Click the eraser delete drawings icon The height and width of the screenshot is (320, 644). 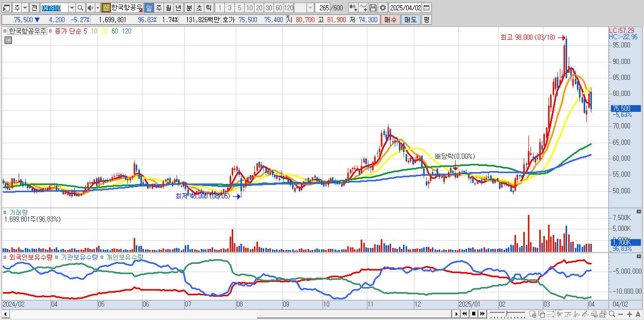[594, 314]
